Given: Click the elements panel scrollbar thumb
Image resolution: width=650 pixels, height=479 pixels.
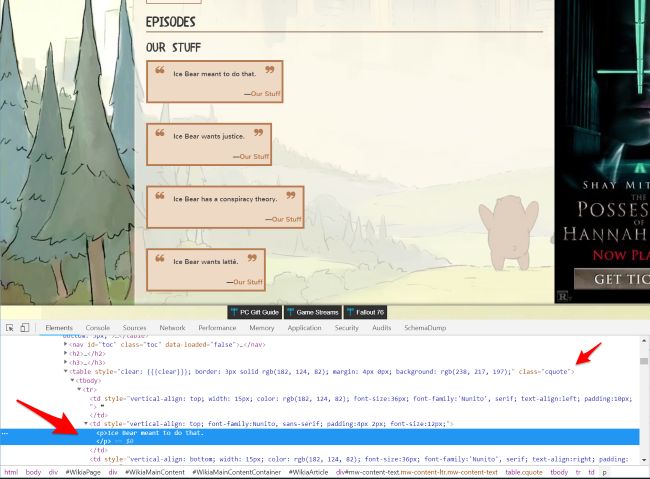Looking at the screenshot, I should click(x=644, y=361).
